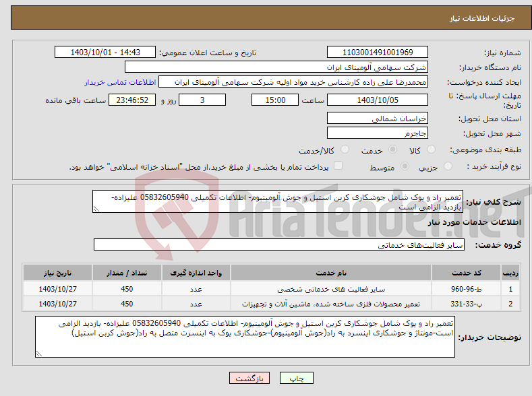Click the buyer notes box resize handle
This screenshot has height=396, width=532.
point(38,354)
